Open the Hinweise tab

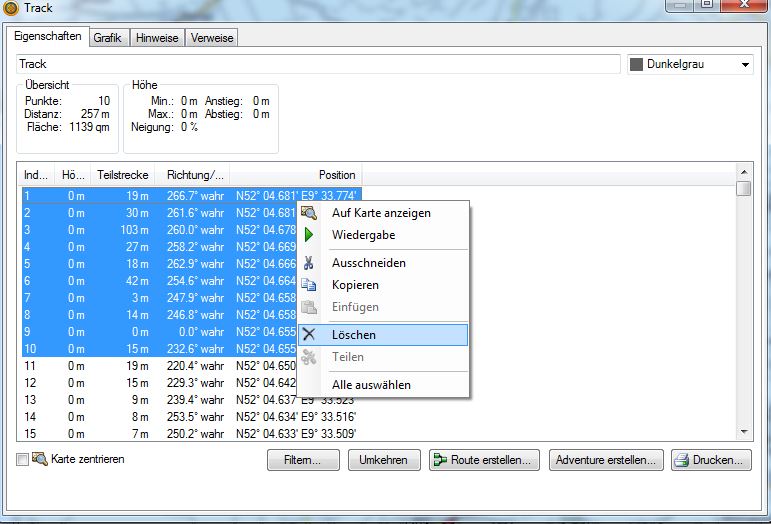click(157, 38)
